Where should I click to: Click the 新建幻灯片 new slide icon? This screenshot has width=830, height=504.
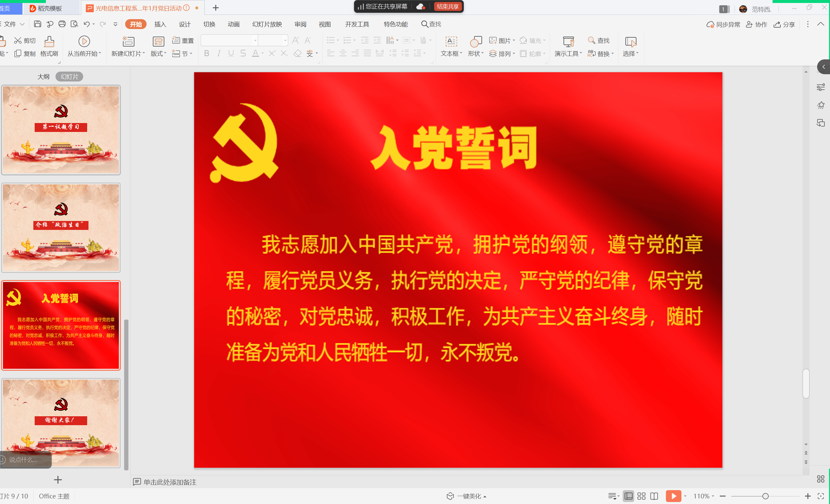click(x=128, y=41)
